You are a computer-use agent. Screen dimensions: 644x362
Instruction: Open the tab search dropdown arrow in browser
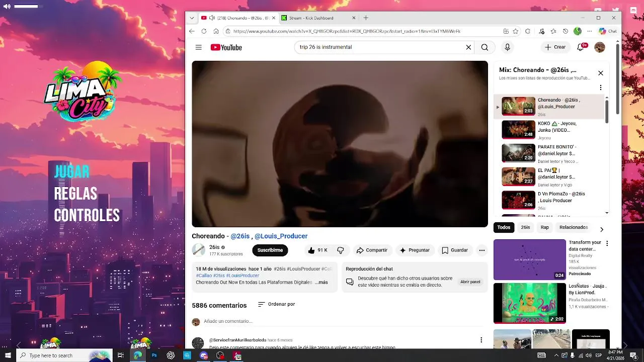point(192,18)
